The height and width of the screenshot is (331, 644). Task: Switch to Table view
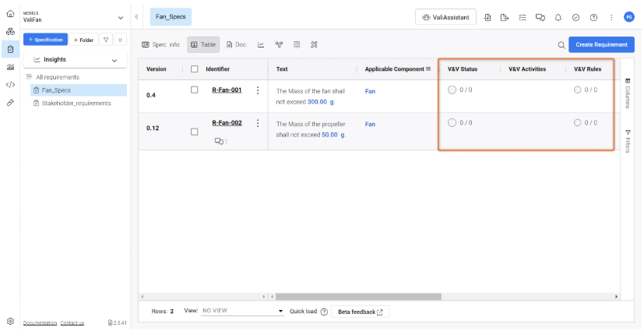(x=203, y=44)
